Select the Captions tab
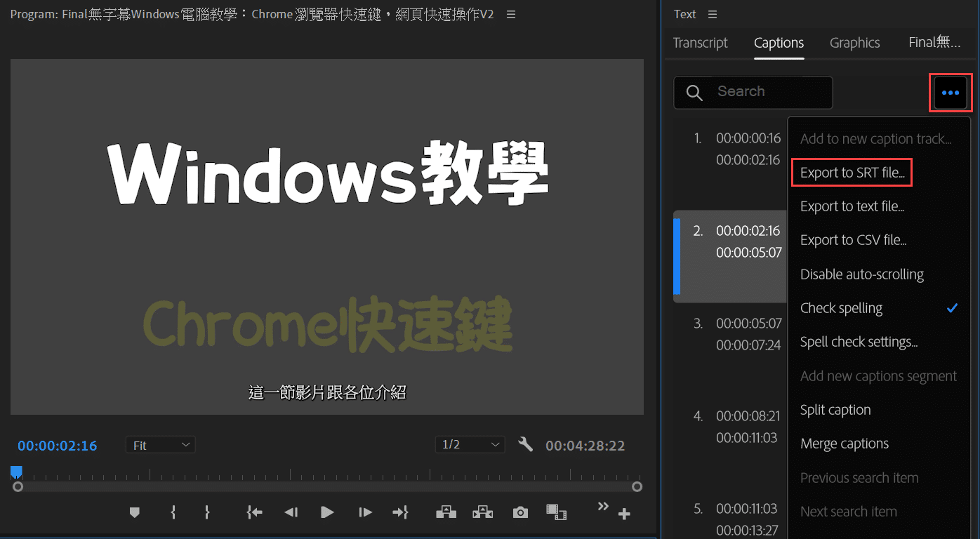 [x=779, y=43]
